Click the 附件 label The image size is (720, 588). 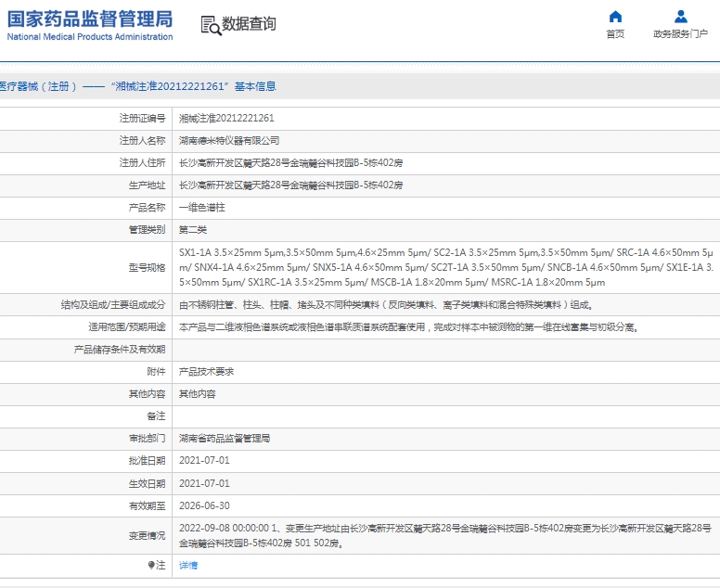pos(156,372)
